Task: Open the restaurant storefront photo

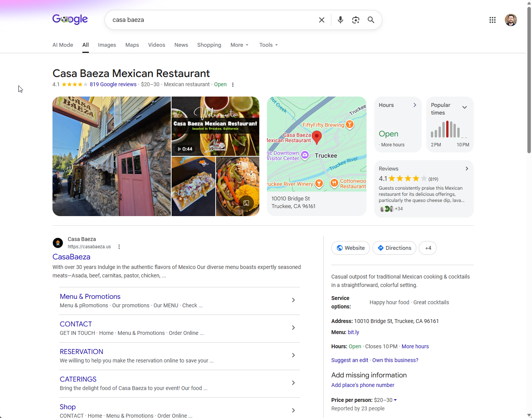Action: pos(111,156)
